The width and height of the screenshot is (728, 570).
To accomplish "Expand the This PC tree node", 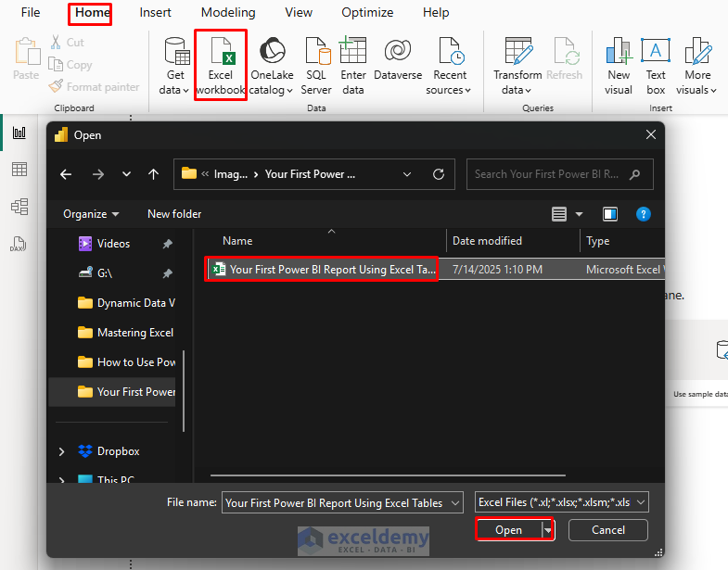I will 61,480.
